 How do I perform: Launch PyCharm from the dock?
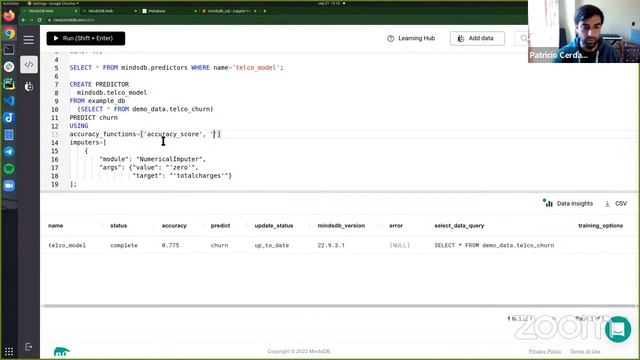9,84
